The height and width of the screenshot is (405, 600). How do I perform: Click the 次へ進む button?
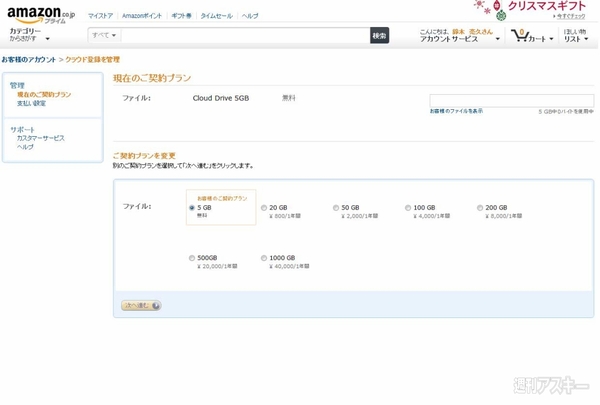(x=141, y=305)
